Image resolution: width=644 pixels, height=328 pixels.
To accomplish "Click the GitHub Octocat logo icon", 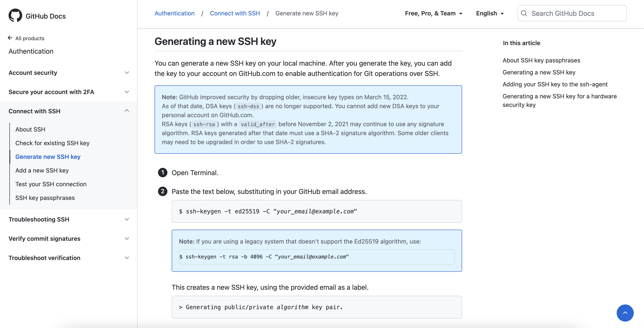I will pos(15,16).
